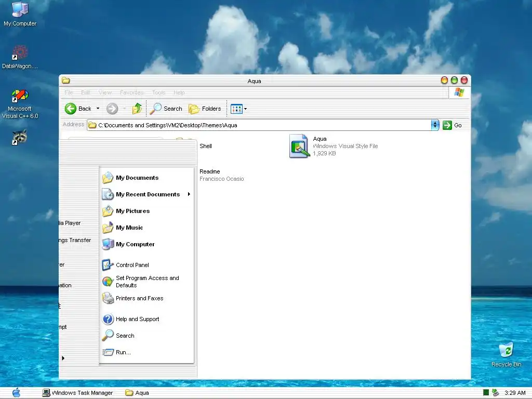The image size is (532, 399).
Task: Click the Aqua taskbar button
Action: 137,393
